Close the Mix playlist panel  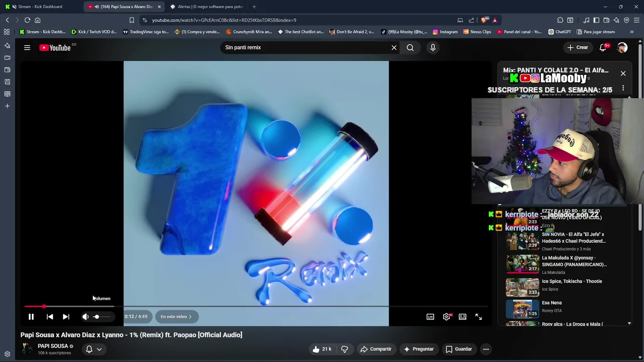point(623,73)
